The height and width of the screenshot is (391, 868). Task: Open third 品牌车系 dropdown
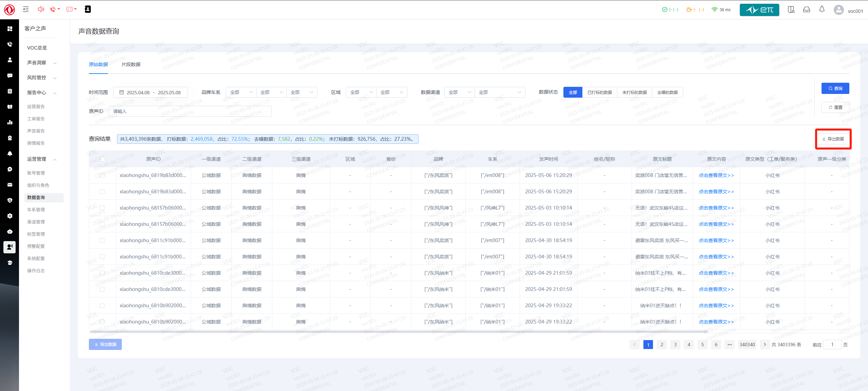point(302,92)
